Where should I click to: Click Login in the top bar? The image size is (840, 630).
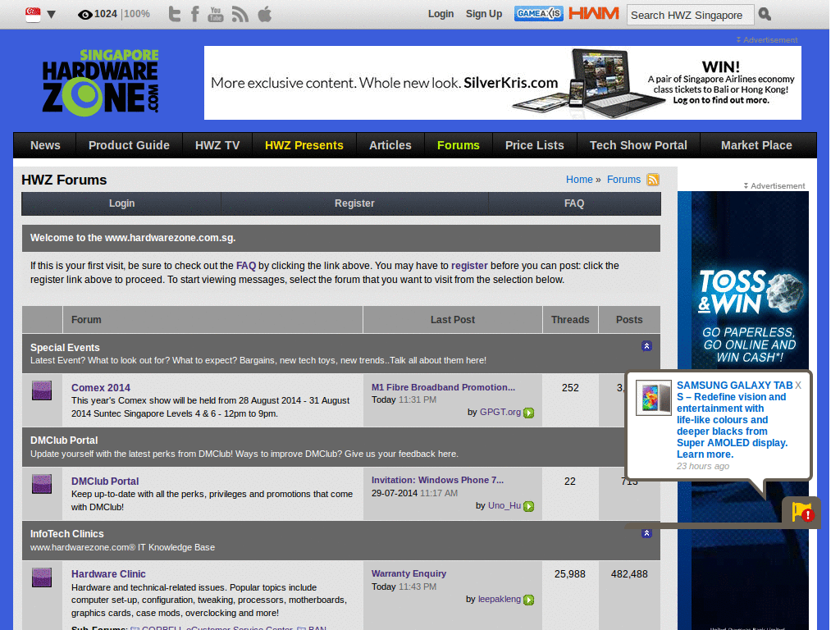tap(441, 14)
